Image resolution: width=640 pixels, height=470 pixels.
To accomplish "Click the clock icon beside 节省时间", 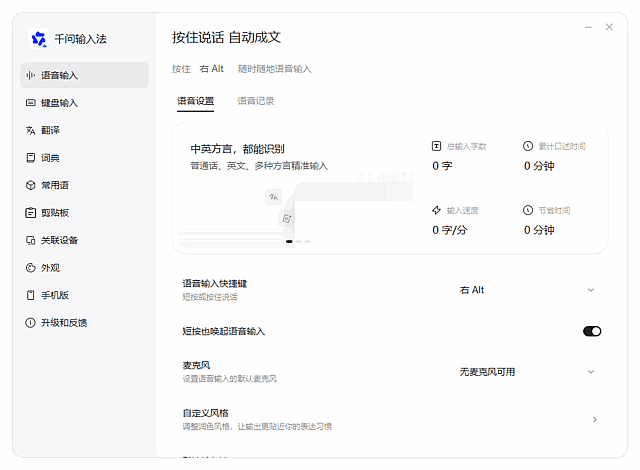I will pyautogui.click(x=528, y=210).
